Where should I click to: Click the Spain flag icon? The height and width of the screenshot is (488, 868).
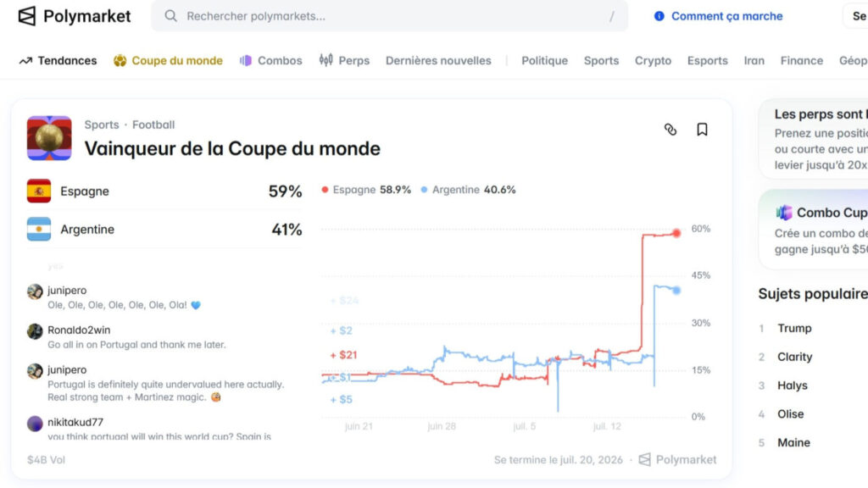click(x=39, y=191)
